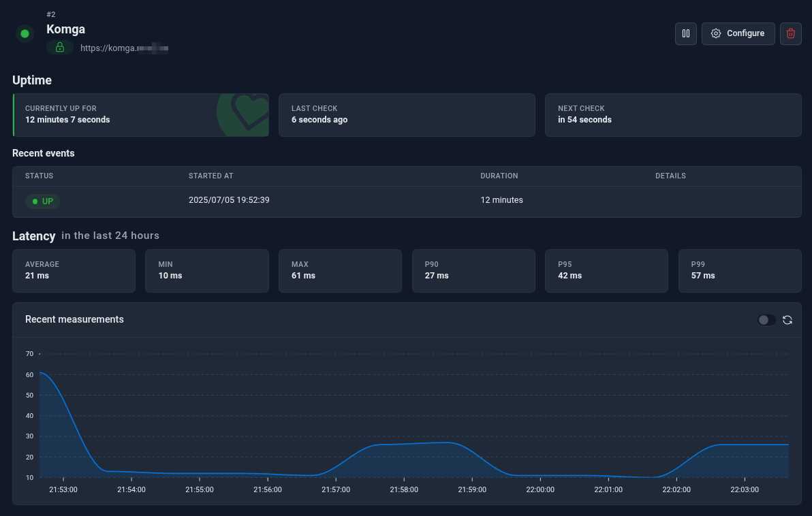The image size is (812, 516).
Task: Click the 21:56:00 time axis label
Action: [x=268, y=489]
